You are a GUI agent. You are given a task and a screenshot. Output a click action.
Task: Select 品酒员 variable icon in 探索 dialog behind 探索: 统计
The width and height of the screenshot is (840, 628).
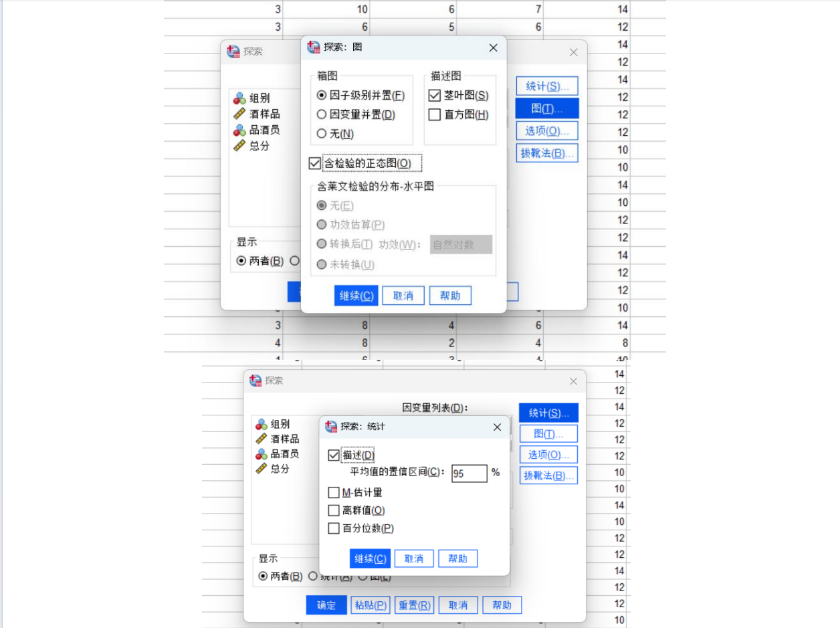pos(261,454)
